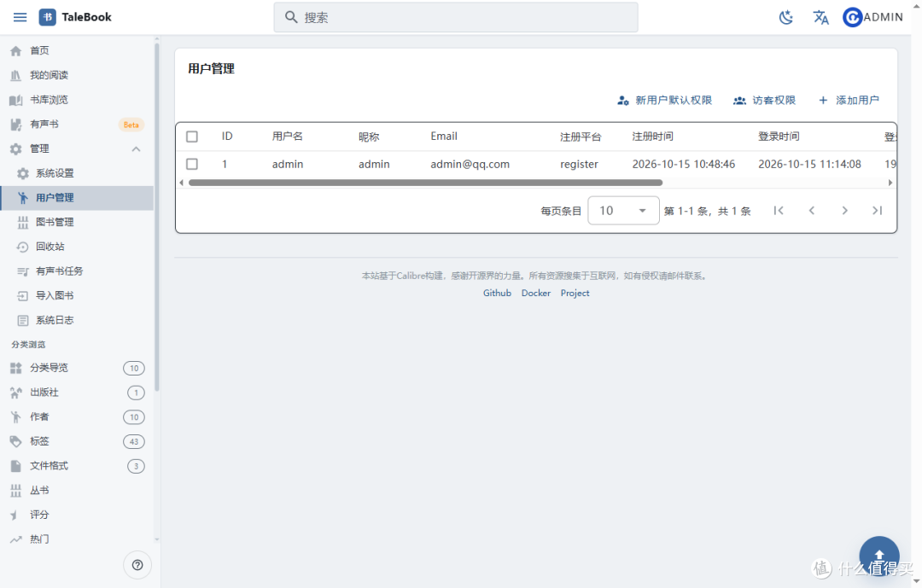Screen dimensions: 922x588
Task: Click 访客权限 guest permissions button
Action: [x=764, y=101]
